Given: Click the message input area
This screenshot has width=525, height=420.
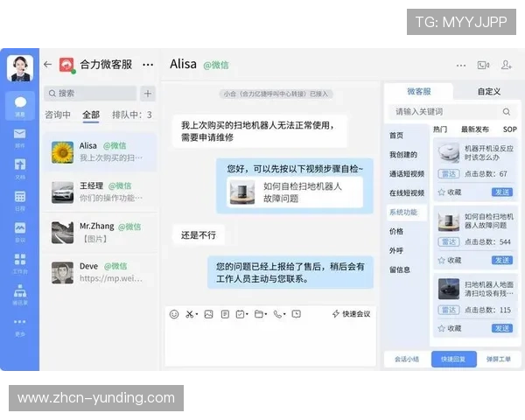Looking at the screenshot, I should 269,345.
